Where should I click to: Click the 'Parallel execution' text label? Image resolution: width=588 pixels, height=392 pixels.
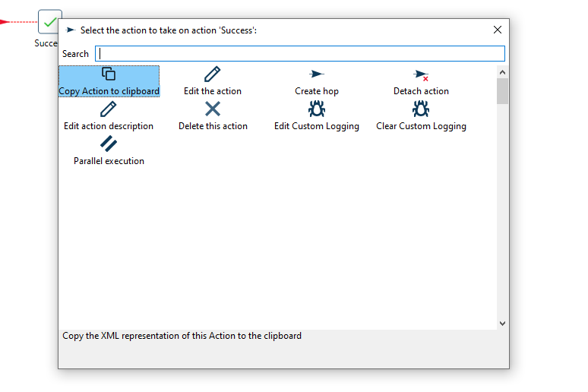pyautogui.click(x=109, y=161)
